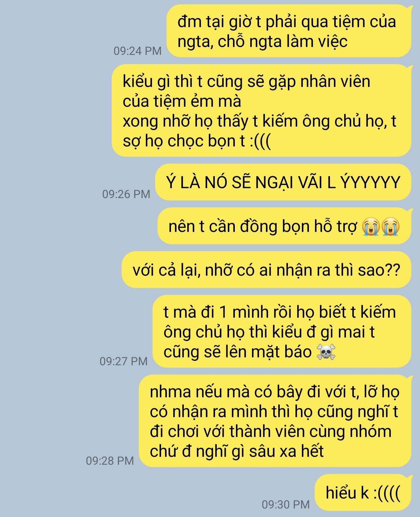The width and height of the screenshot is (420, 517).
Task: Tap the ":(((" emoticon after "chọc bọn t"
Action: [x=260, y=141]
